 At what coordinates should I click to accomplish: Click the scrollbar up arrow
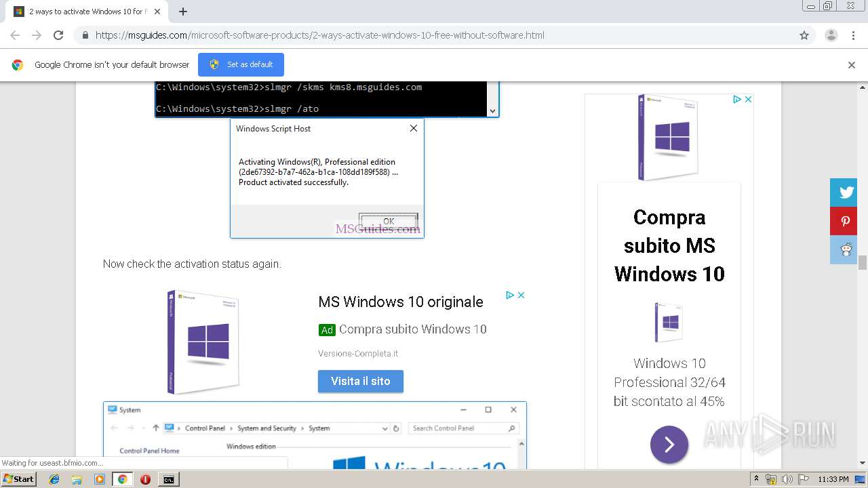click(863, 87)
